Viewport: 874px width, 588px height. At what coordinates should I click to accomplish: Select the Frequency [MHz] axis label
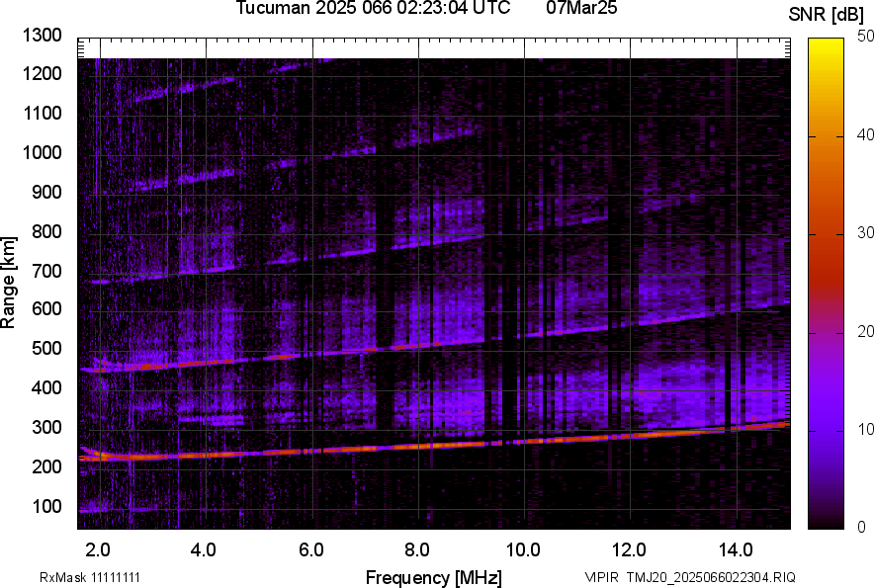point(433,577)
